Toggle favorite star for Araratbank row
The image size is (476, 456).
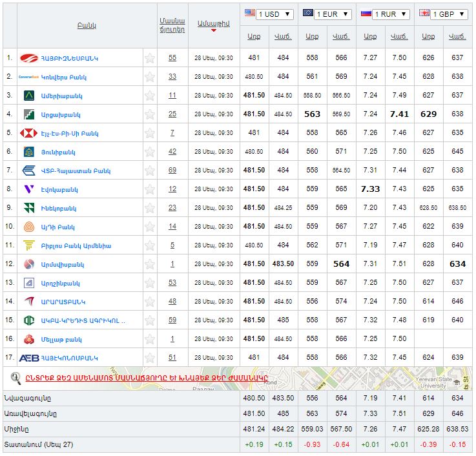(150, 302)
